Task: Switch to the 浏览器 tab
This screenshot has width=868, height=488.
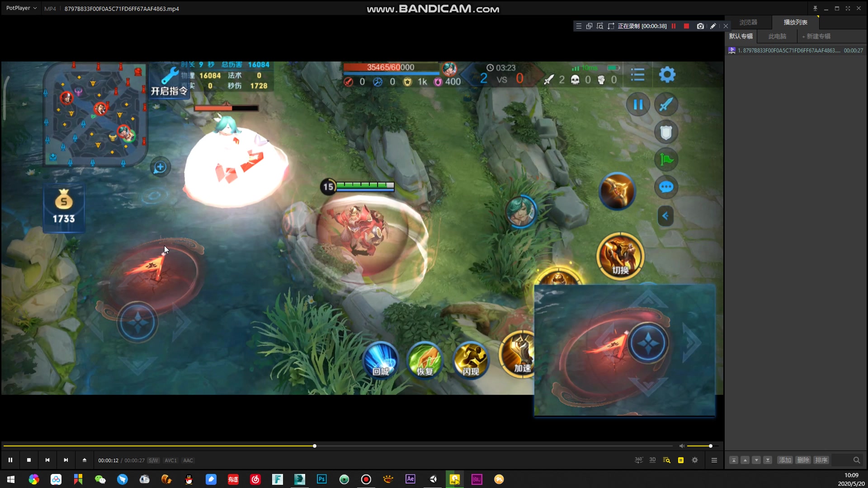Action: pos(748,22)
